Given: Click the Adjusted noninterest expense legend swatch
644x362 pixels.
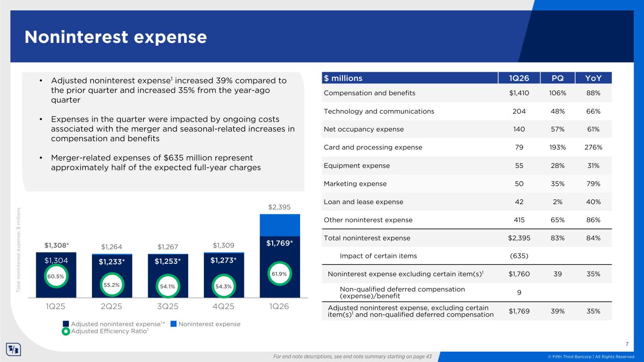Looking at the screenshot, I should click(66, 324).
